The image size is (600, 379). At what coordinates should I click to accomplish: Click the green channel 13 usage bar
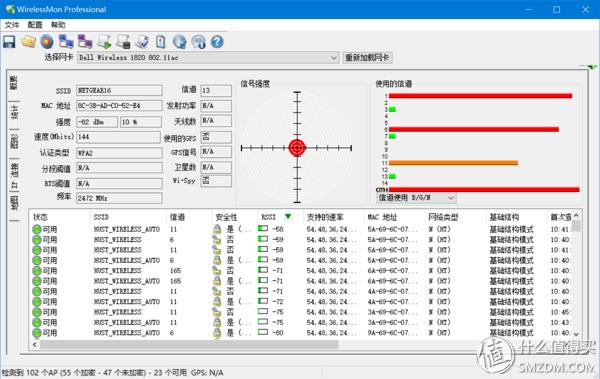click(x=392, y=176)
